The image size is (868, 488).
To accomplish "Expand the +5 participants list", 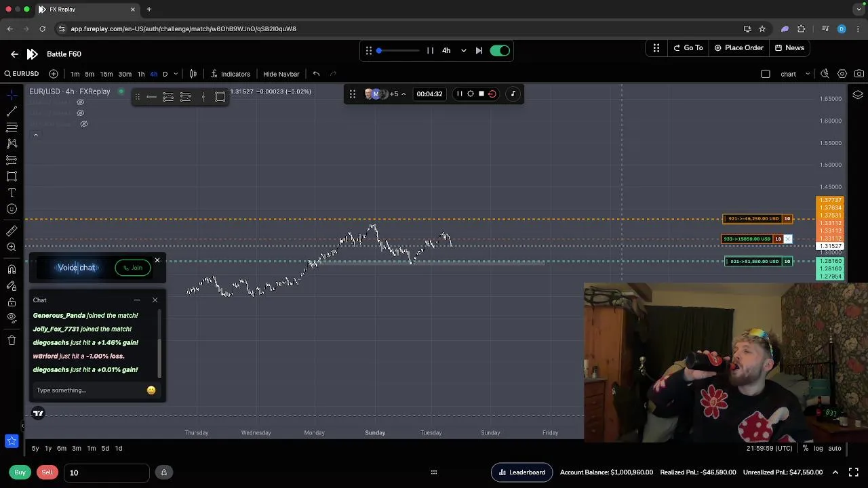I will coord(397,94).
